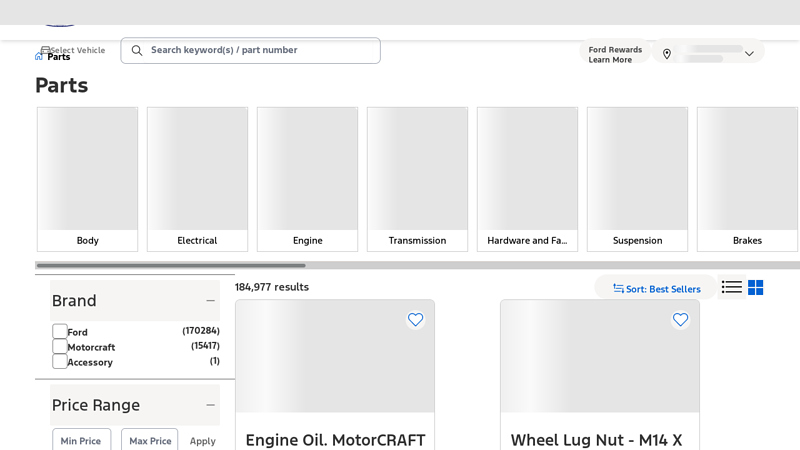Image resolution: width=800 pixels, height=450 pixels.
Task: Click the Ford count (170284)
Action: (x=201, y=331)
